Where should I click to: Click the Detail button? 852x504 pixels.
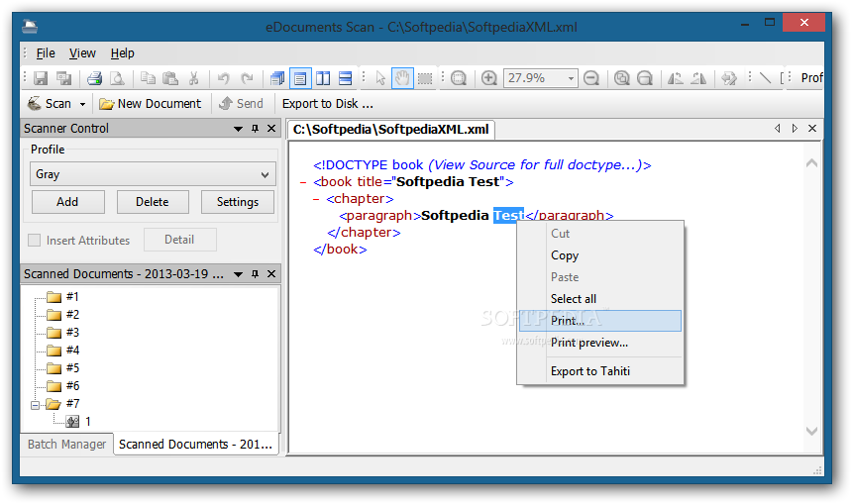(x=180, y=240)
